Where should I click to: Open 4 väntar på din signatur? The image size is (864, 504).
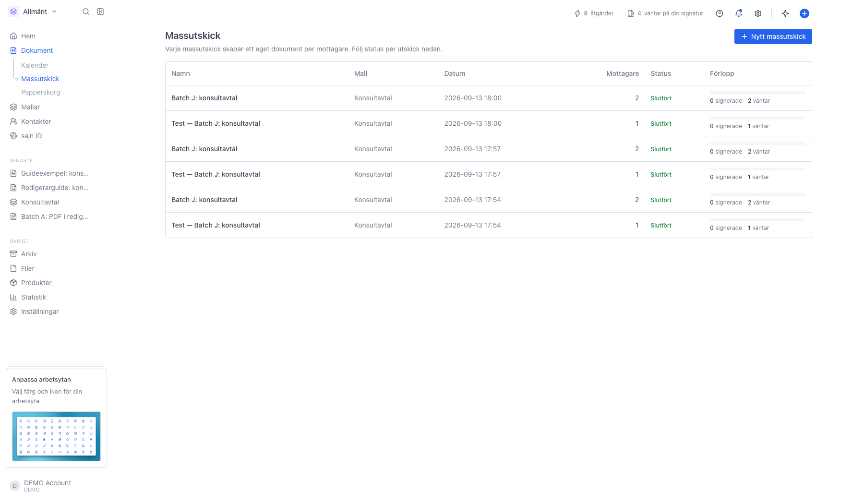(x=665, y=13)
